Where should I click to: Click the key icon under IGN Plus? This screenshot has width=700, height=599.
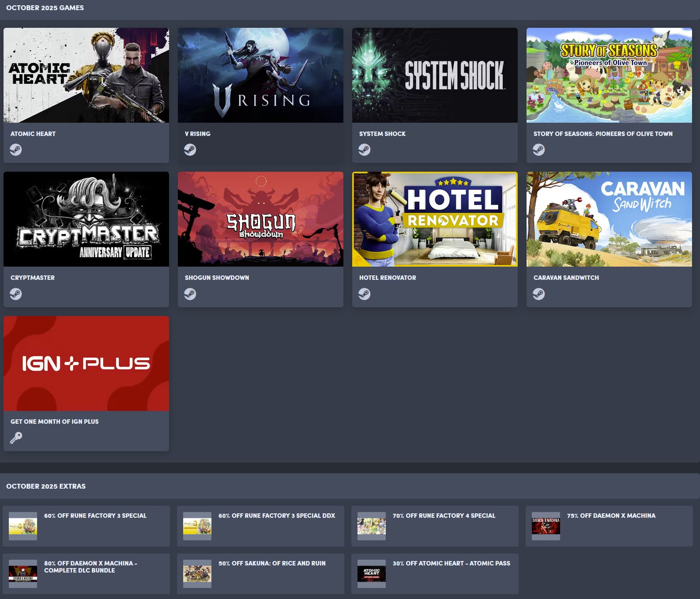(x=16, y=438)
